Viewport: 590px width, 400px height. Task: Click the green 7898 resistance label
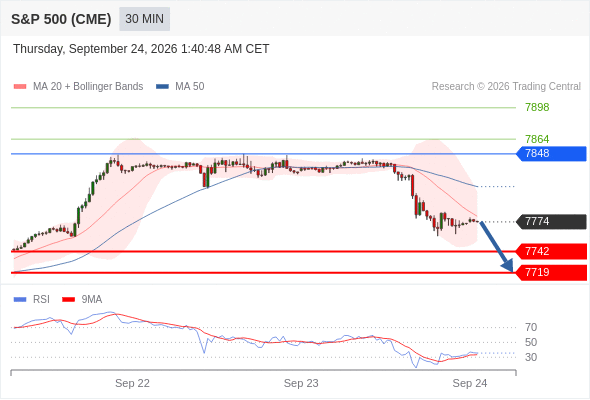(537, 108)
